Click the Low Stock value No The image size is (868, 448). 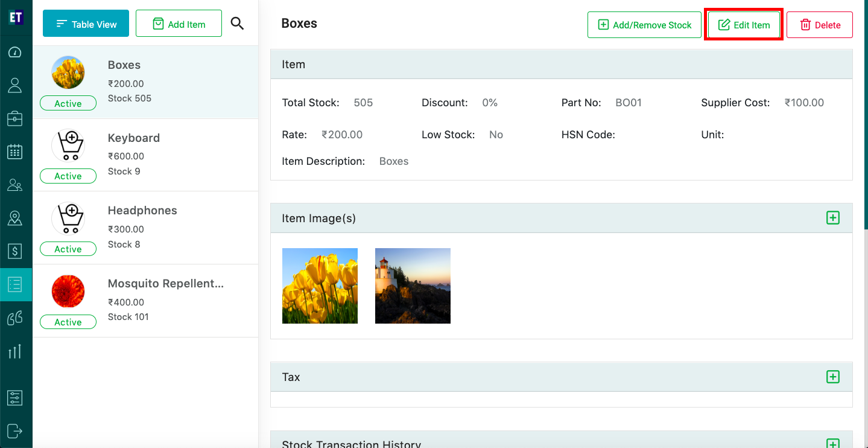[496, 135]
